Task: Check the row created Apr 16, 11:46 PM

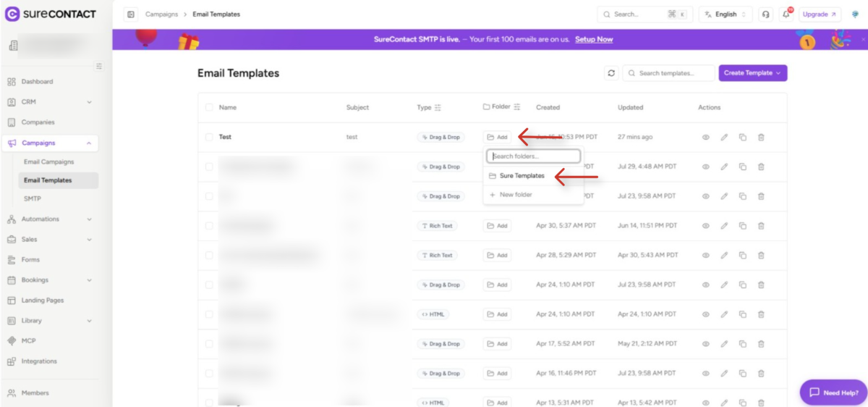Action: tap(209, 374)
